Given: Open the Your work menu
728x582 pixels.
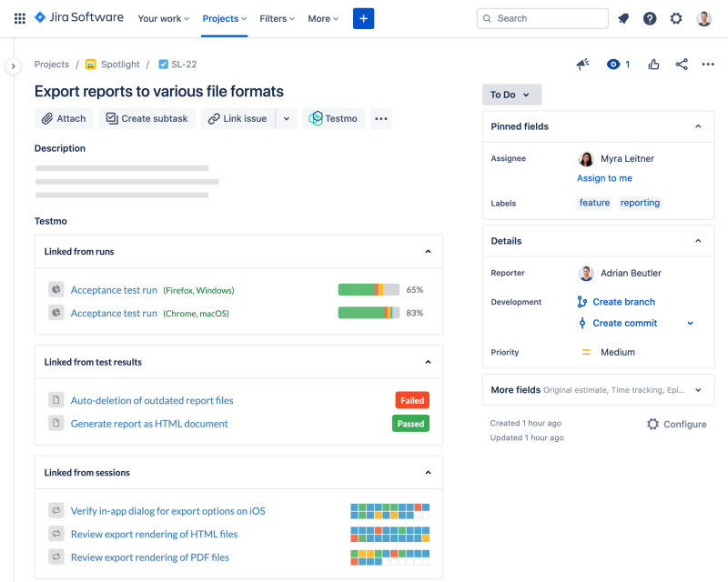Looking at the screenshot, I should coord(164,18).
